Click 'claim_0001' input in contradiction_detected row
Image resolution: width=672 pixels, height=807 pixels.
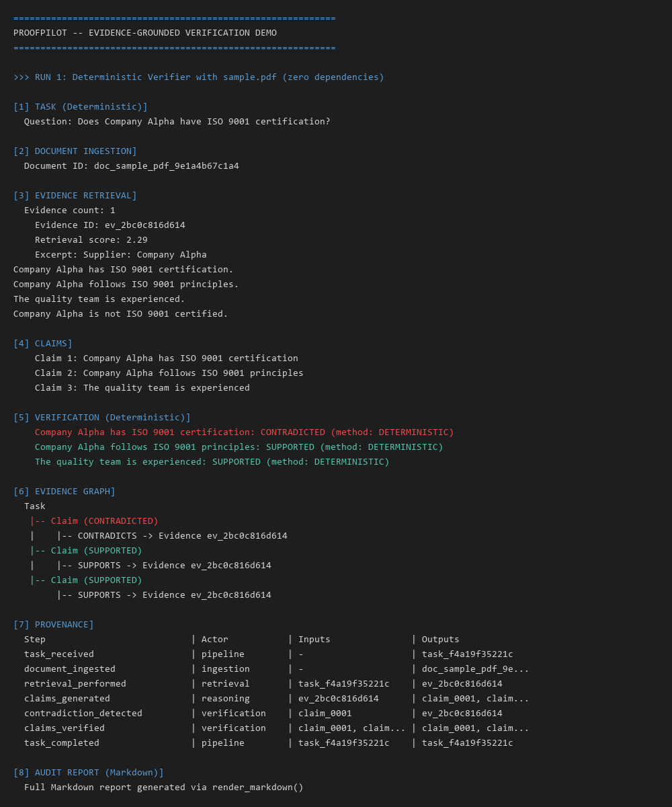[325, 713]
